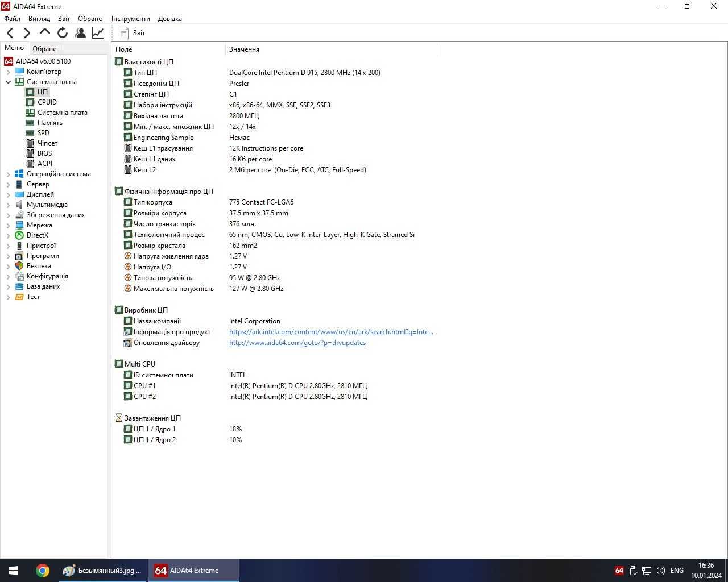
Task: Select the SPD module icon
Action: pyautogui.click(x=30, y=133)
